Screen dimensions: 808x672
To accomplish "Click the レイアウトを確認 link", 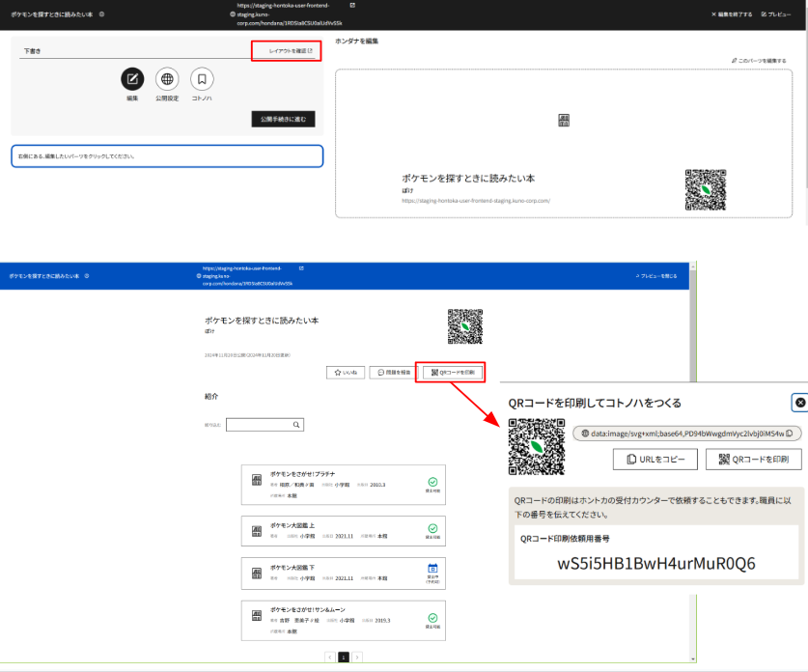I will click(291, 51).
